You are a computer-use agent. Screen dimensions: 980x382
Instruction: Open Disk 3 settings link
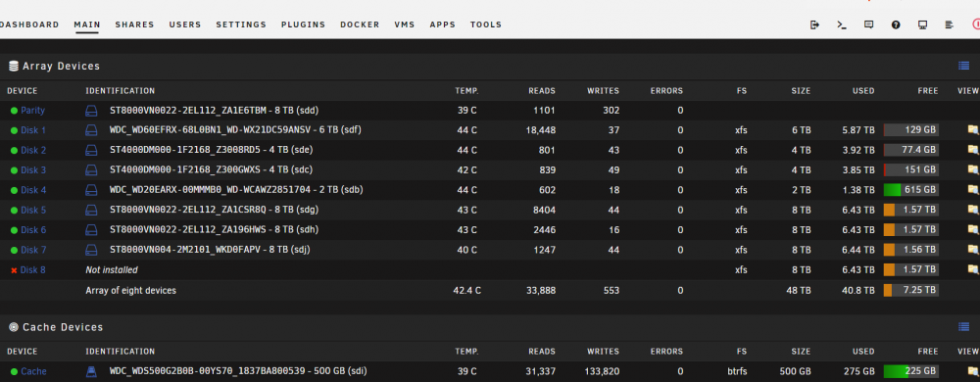tap(33, 170)
